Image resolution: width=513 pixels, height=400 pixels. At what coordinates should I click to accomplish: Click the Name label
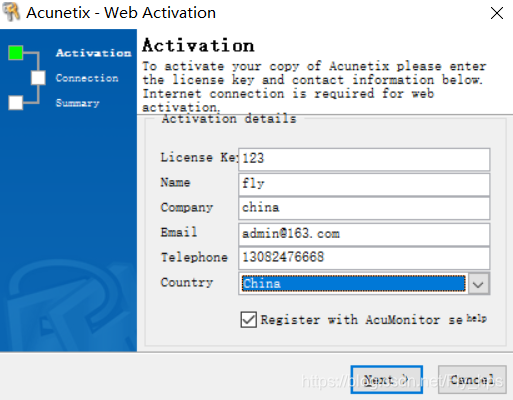(175, 182)
